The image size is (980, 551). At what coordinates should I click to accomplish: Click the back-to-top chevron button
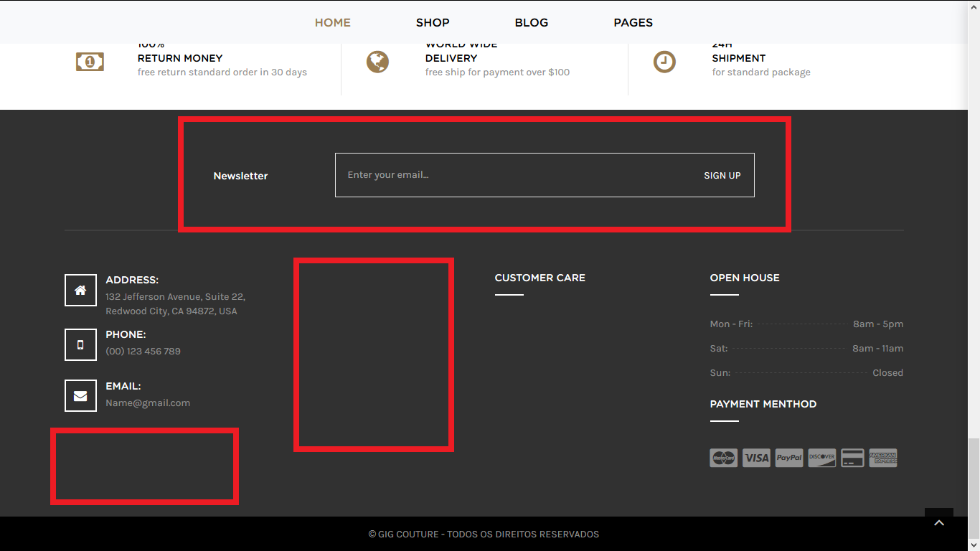(x=939, y=523)
